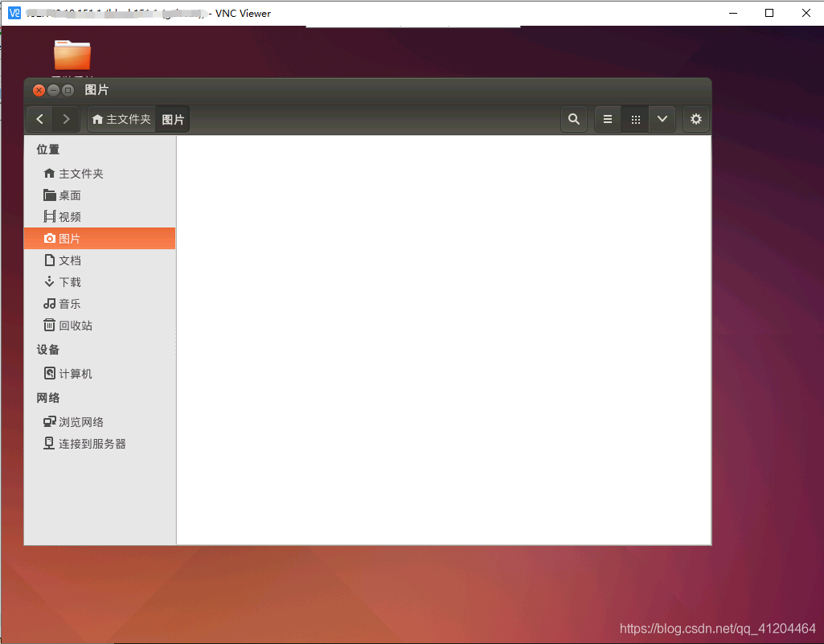Image resolution: width=824 pixels, height=644 pixels.
Task: Open 浏览网络 in the sidebar
Action: click(x=100, y=422)
